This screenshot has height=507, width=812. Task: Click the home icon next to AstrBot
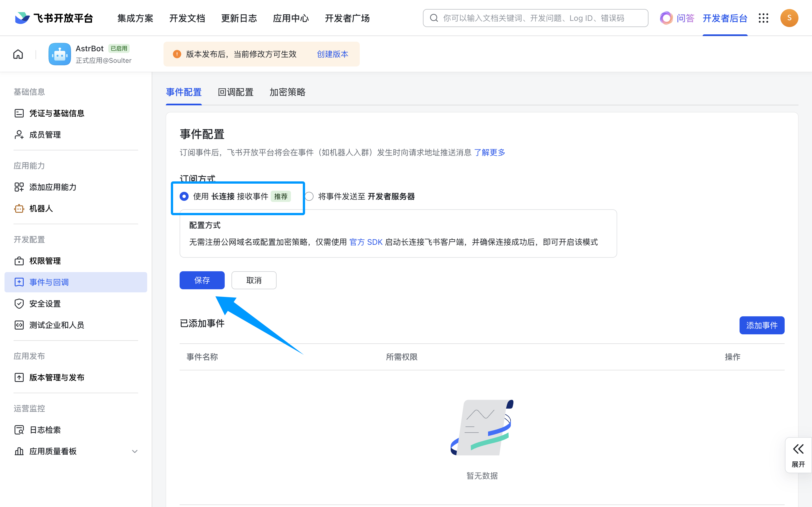[x=17, y=54]
